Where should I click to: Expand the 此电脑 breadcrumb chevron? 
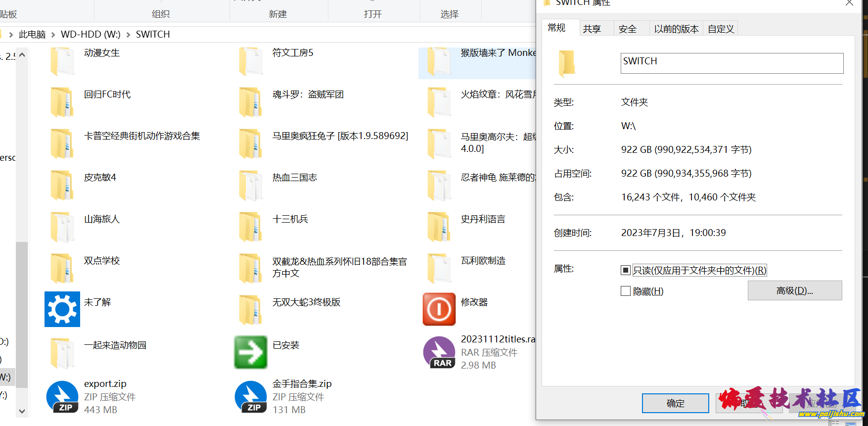[53, 35]
